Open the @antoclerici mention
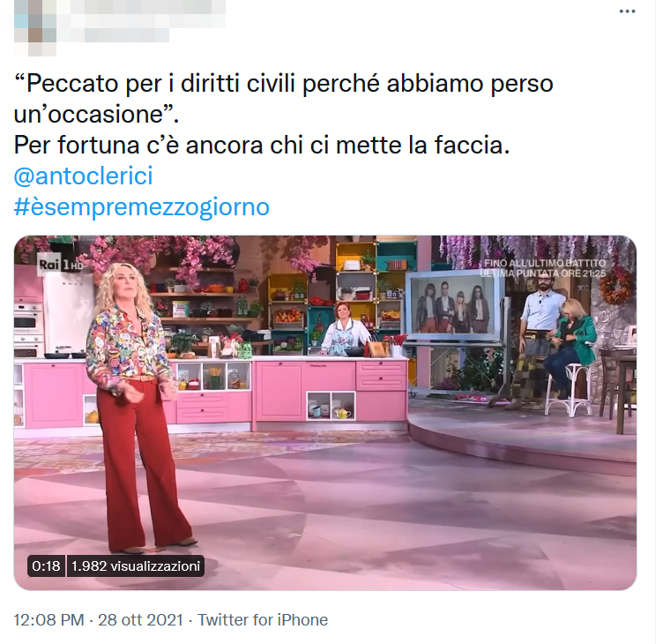Image resolution: width=670 pixels, height=644 pixels. tap(84, 176)
